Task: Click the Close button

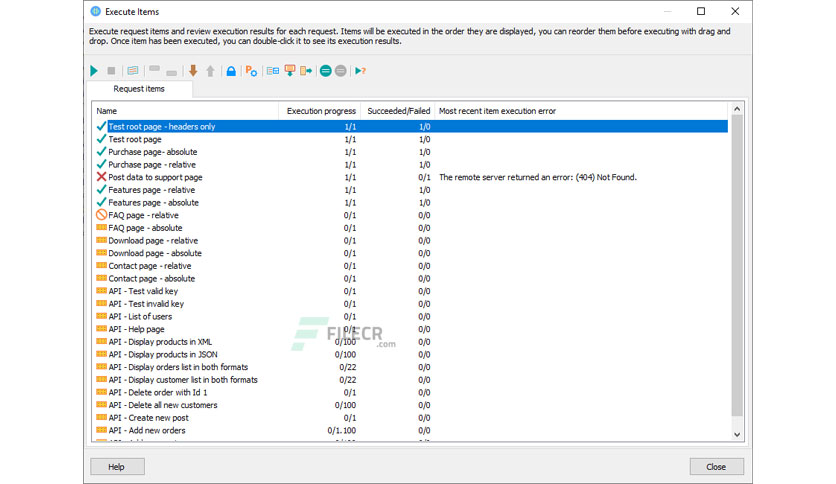Action: [x=717, y=466]
